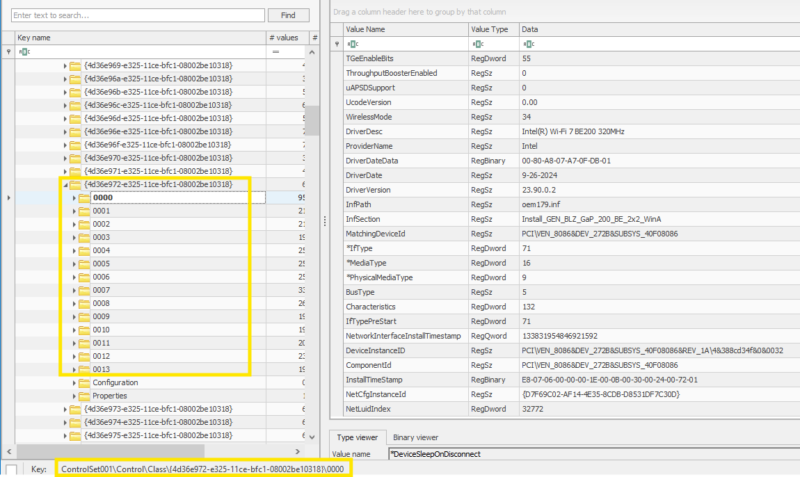Click folder icon of {4d36e96c-e325-11ce-bfc1-08002be10318}
800x477 pixels.
pyautogui.click(x=76, y=106)
